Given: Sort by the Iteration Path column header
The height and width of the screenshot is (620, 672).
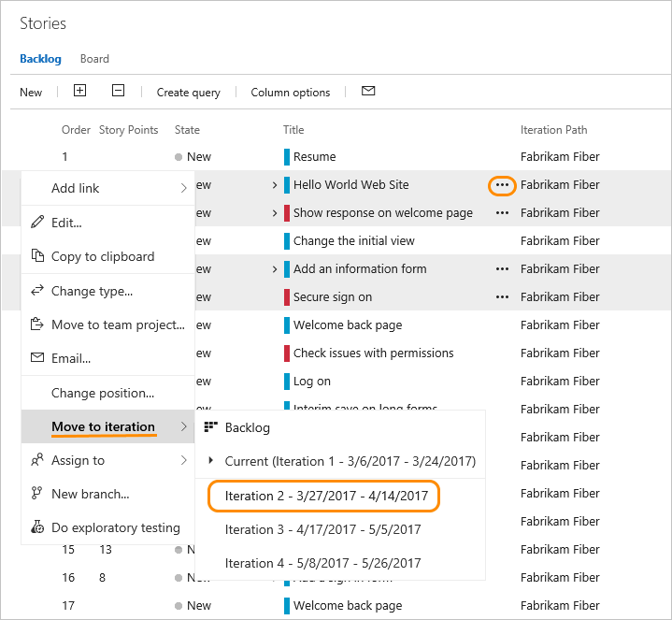Looking at the screenshot, I should tap(553, 130).
